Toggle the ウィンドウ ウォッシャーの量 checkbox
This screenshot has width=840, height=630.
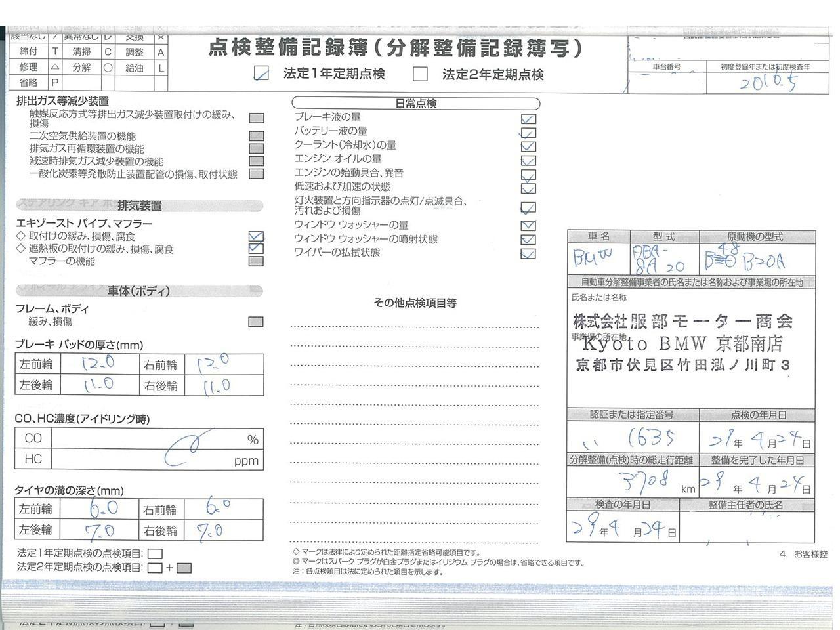tap(528, 226)
